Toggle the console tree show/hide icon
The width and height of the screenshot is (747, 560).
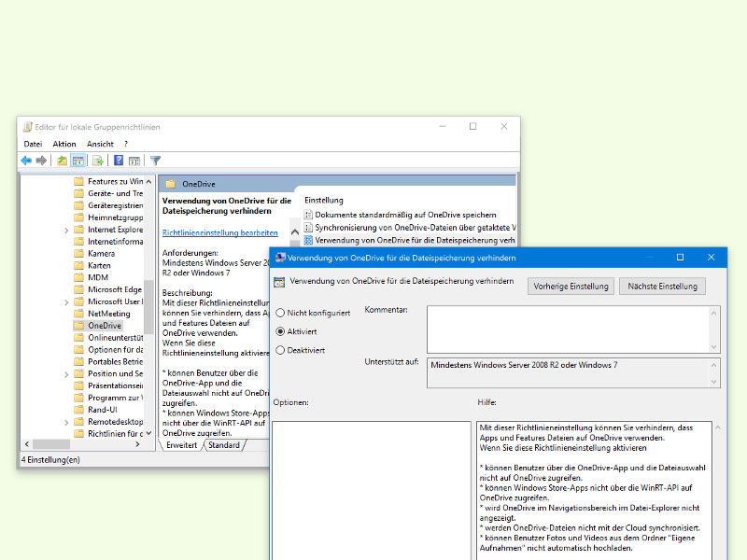click(x=78, y=161)
